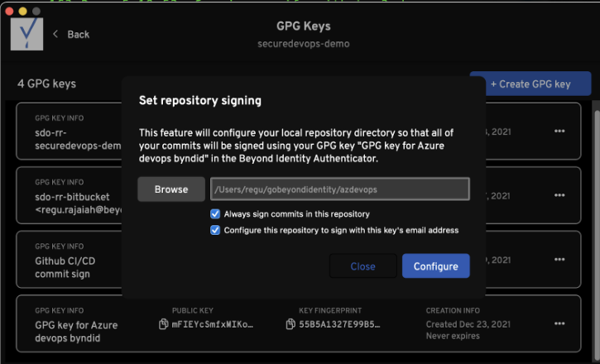Copy key fingerprint 55B5A1327E99B5 icon
The width and height of the screenshot is (600, 364).
290,324
